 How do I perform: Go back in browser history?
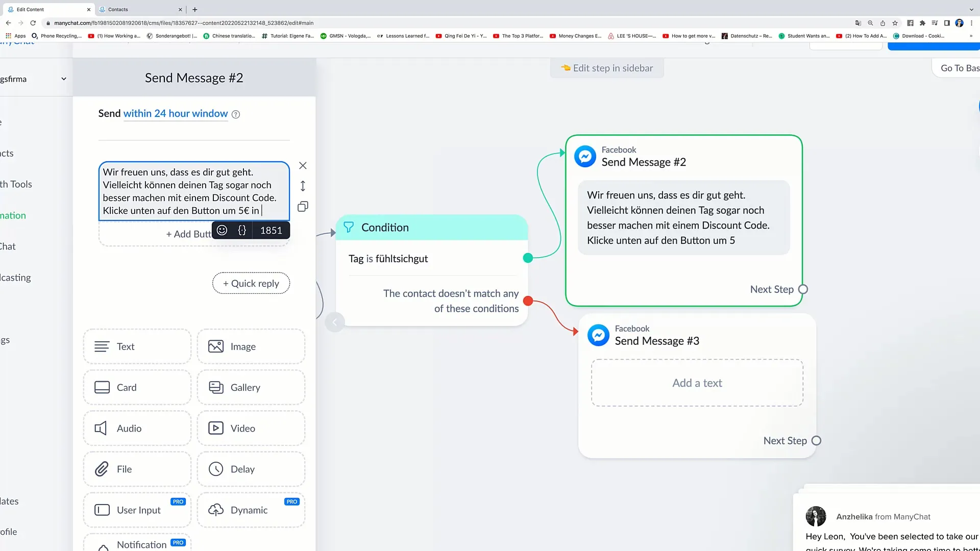click(8, 23)
